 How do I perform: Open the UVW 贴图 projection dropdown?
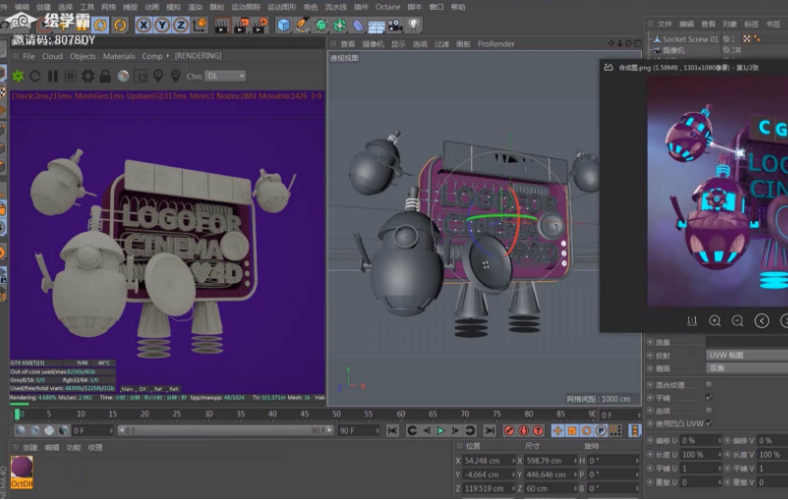tap(745, 355)
